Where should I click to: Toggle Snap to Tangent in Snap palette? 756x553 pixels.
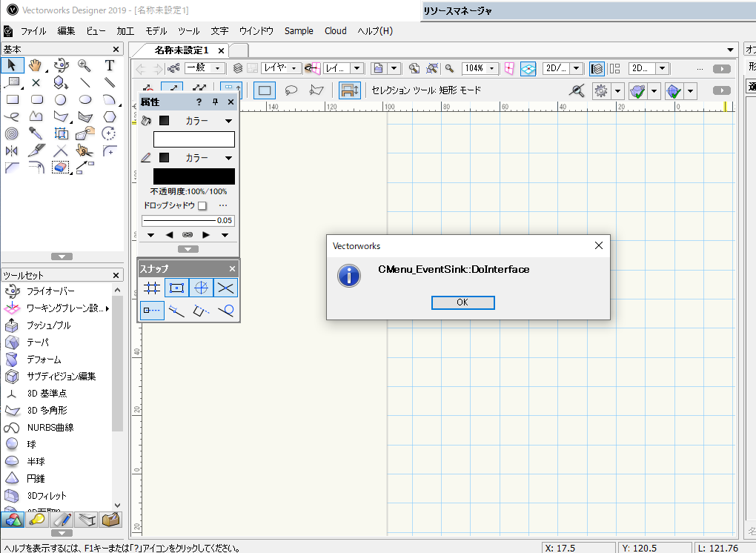[225, 311]
